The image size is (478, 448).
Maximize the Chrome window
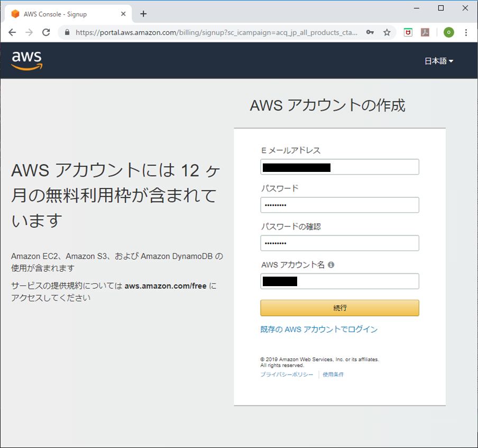(x=441, y=8)
